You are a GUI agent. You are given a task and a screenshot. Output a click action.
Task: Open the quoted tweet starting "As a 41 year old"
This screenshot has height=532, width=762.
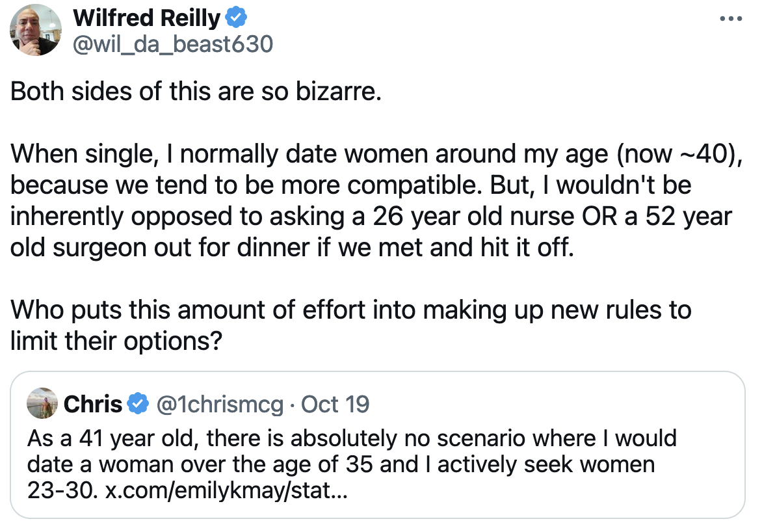351,452
